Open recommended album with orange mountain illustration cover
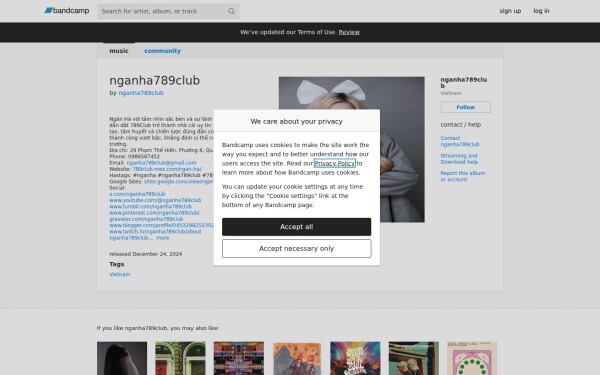Screen dimensions: 600x375 point(297,358)
